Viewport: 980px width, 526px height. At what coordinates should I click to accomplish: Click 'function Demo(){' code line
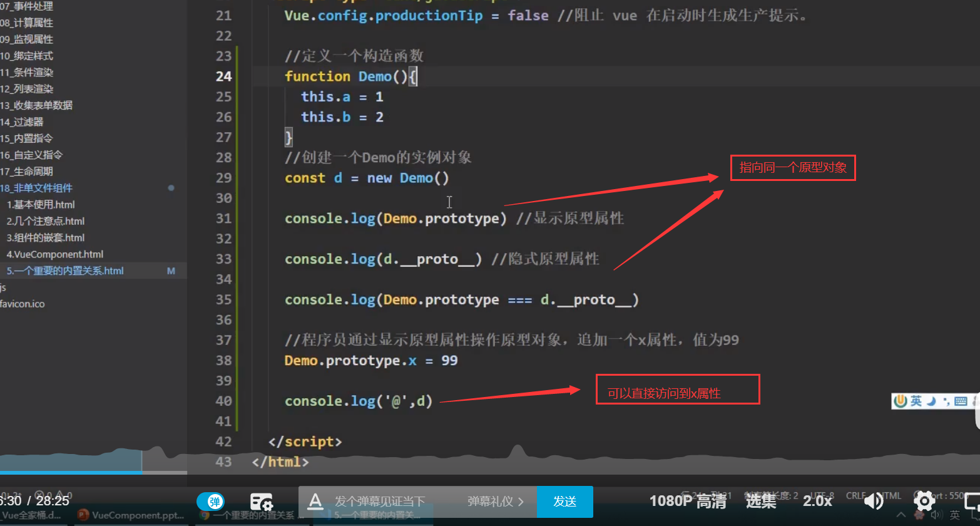351,76
